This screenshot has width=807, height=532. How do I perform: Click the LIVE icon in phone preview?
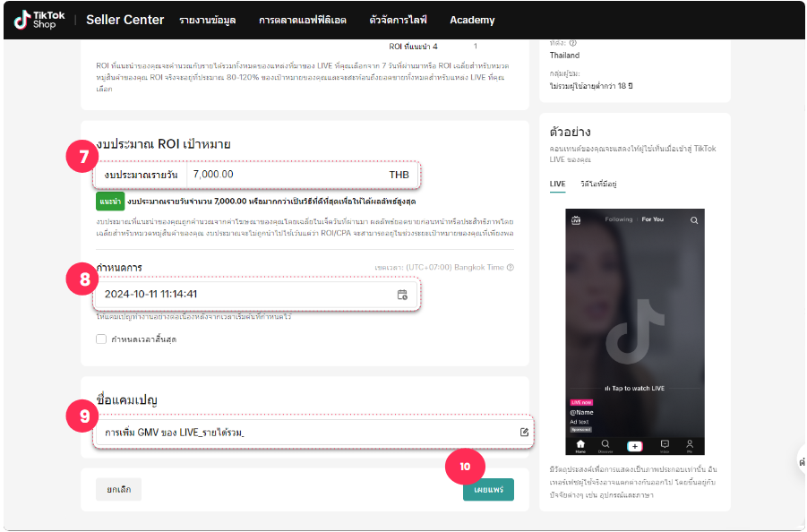pyautogui.click(x=576, y=219)
